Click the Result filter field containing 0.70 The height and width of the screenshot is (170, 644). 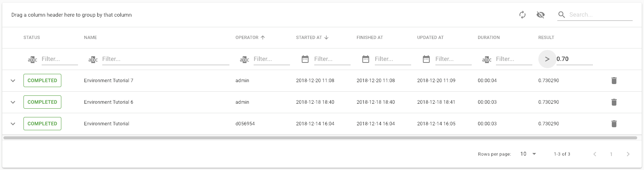pos(574,59)
